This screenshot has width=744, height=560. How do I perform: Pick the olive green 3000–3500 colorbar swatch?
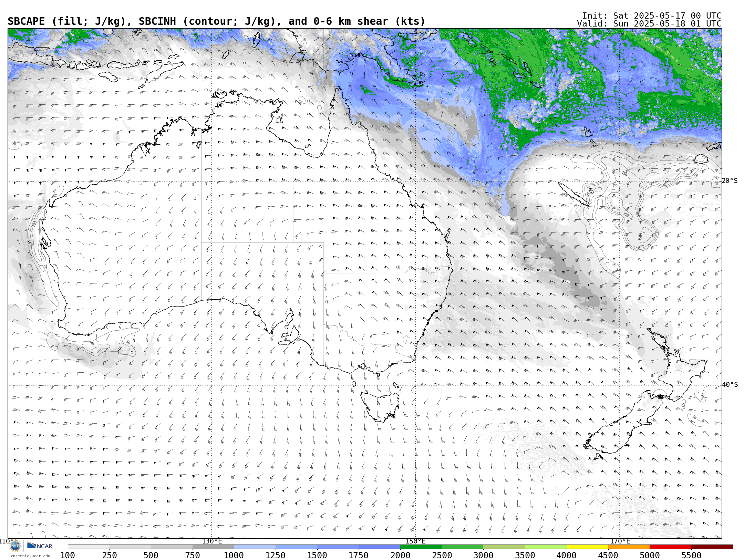504,547
